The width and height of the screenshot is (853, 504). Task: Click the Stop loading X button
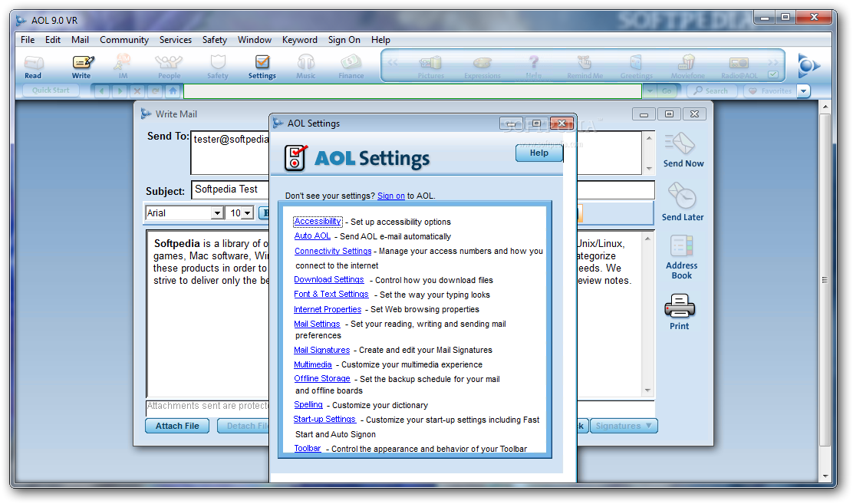[x=137, y=91]
